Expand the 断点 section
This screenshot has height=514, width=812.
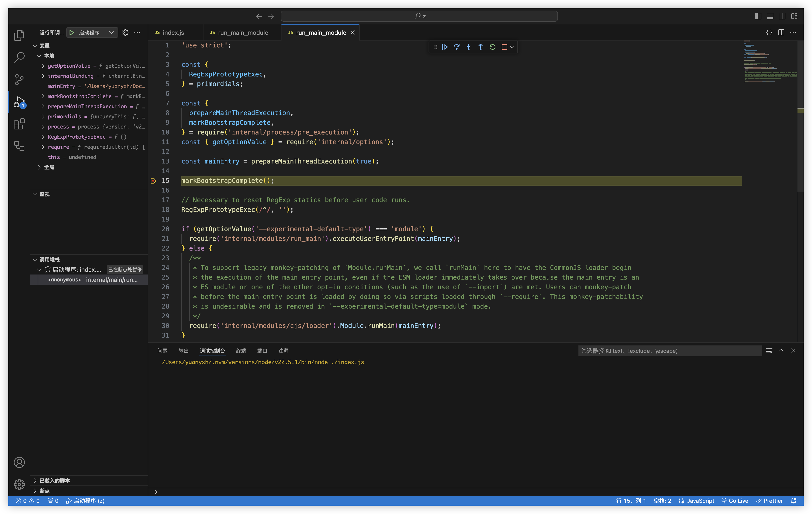35,491
